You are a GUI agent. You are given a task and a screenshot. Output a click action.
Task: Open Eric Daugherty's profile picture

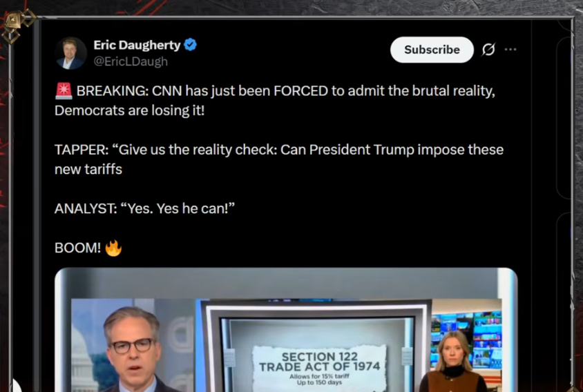[70, 53]
